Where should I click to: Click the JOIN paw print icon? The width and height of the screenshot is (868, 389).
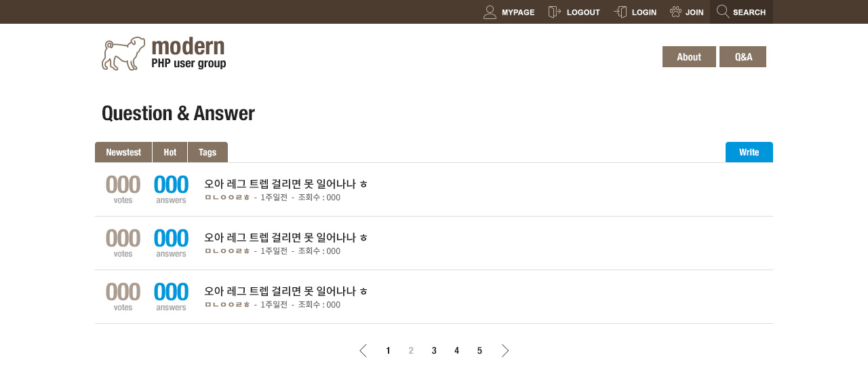point(675,12)
